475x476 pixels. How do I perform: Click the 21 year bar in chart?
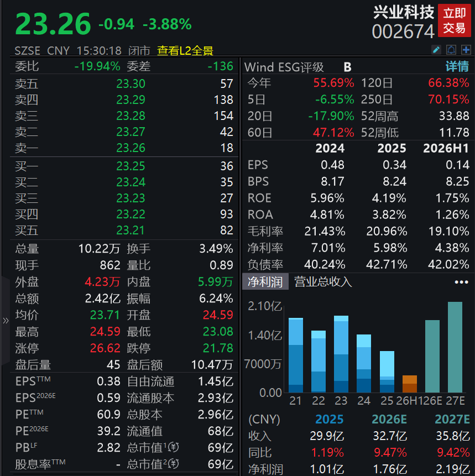pos(295,355)
